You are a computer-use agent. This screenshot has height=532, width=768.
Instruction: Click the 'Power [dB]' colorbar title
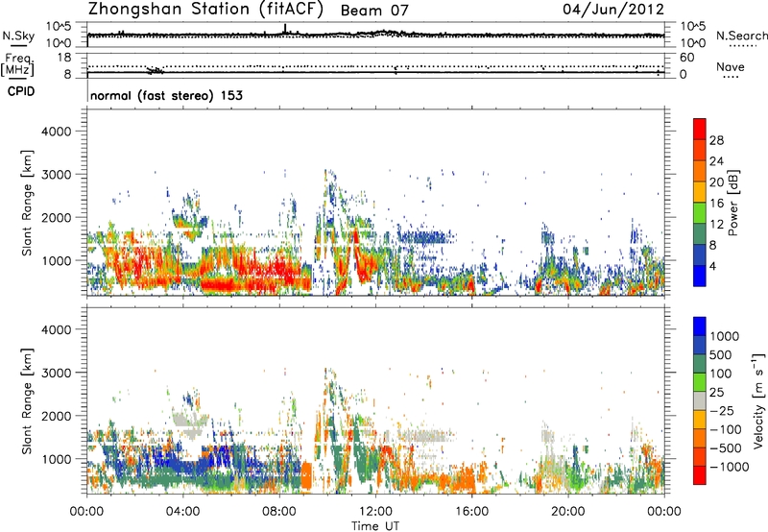tap(732, 203)
